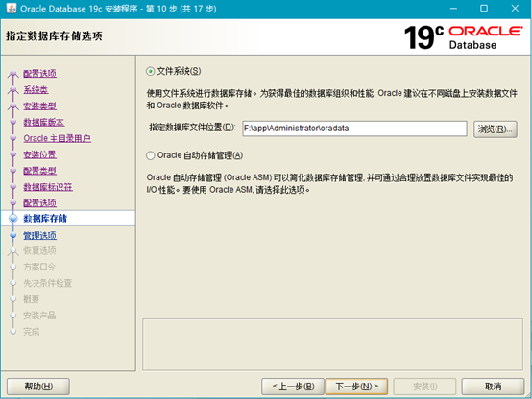Go to the 管理选项 step
The image size is (532, 399).
[39, 235]
